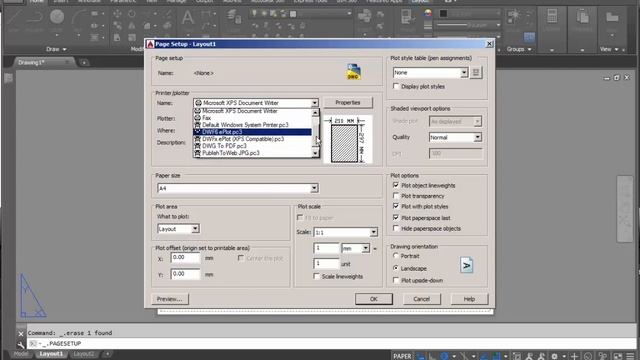Switch to the Model tab
The width and height of the screenshot is (640, 360).
coord(20,354)
